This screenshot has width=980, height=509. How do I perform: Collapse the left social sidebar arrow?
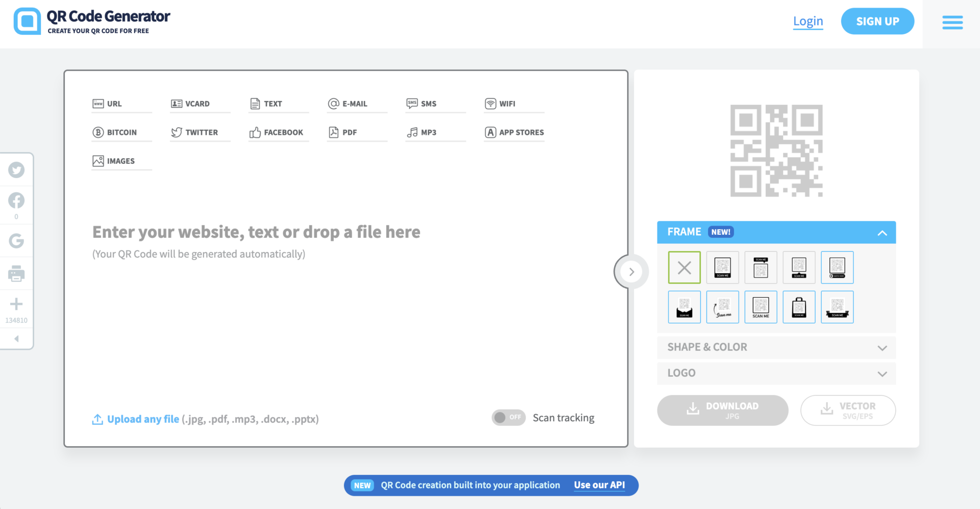(x=16, y=339)
